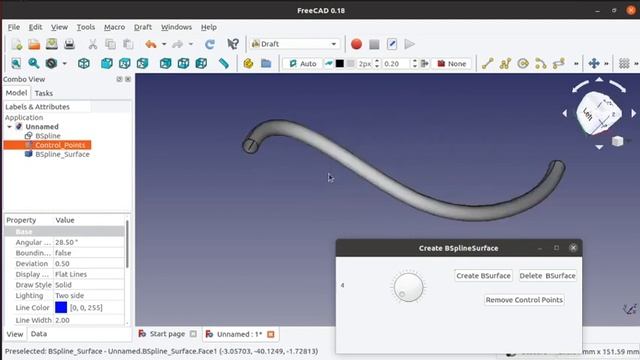Collapse the Unnamed document tree node

coord(9,127)
